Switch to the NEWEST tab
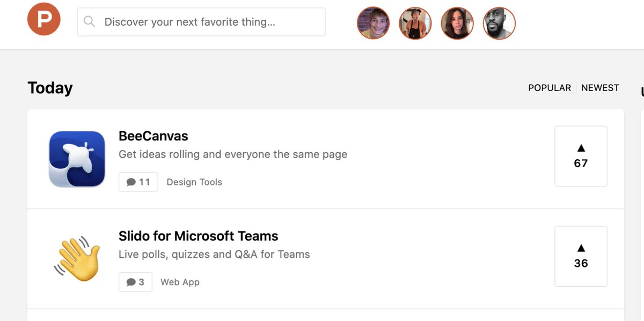The height and width of the screenshot is (321, 644). pyautogui.click(x=600, y=88)
